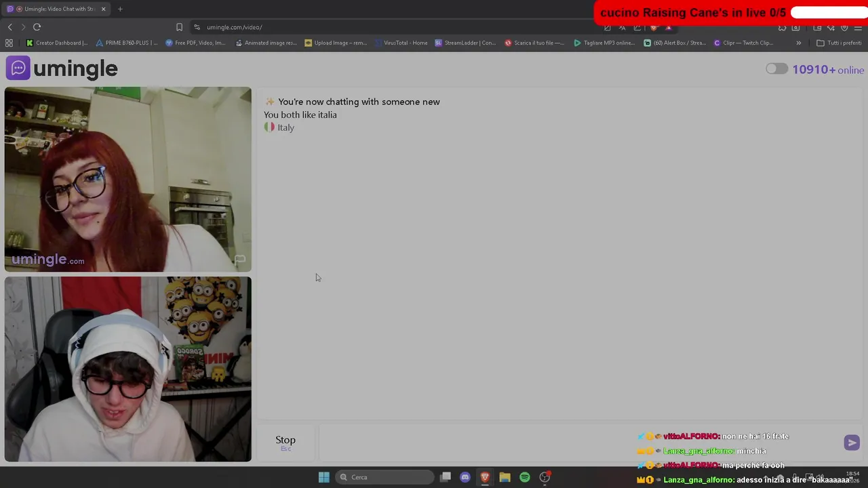Open File Explorer from the taskbar
The image size is (868, 488).
pyautogui.click(x=505, y=477)
